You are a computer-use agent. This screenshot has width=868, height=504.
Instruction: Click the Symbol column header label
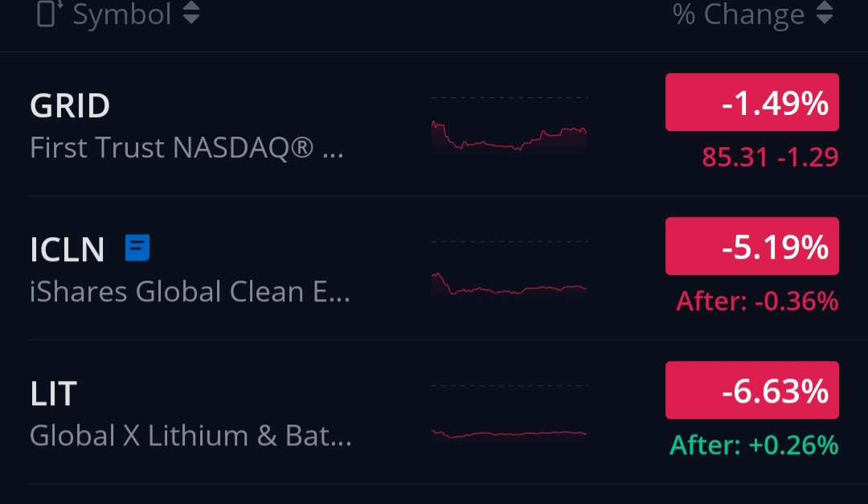point(122,14)
